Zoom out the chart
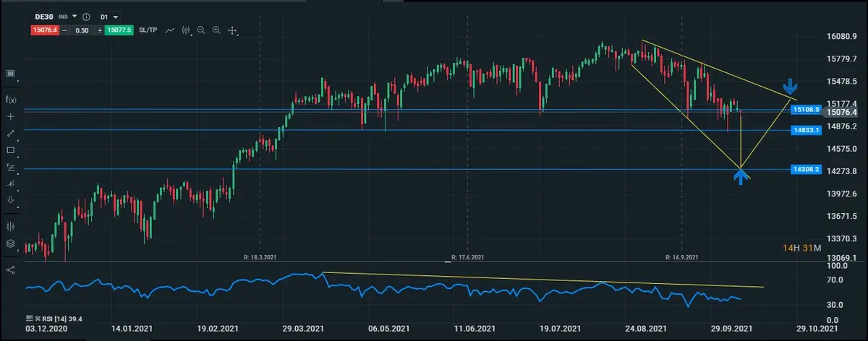This screenshot has height=341, width=868. point(200,30)
